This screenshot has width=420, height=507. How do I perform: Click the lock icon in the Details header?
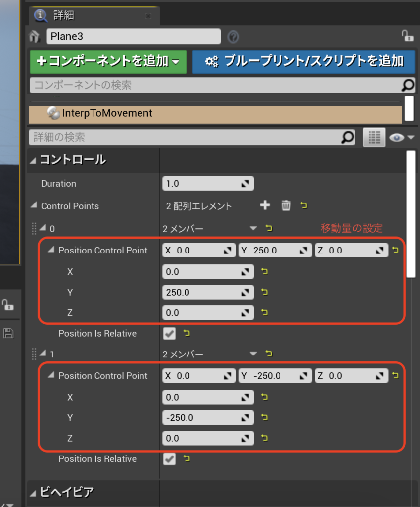[407, 36]
